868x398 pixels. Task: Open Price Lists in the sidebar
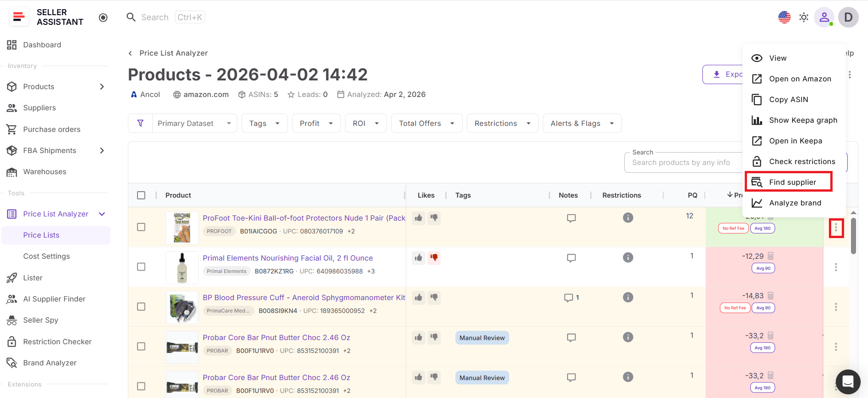(x=56, y=235)
